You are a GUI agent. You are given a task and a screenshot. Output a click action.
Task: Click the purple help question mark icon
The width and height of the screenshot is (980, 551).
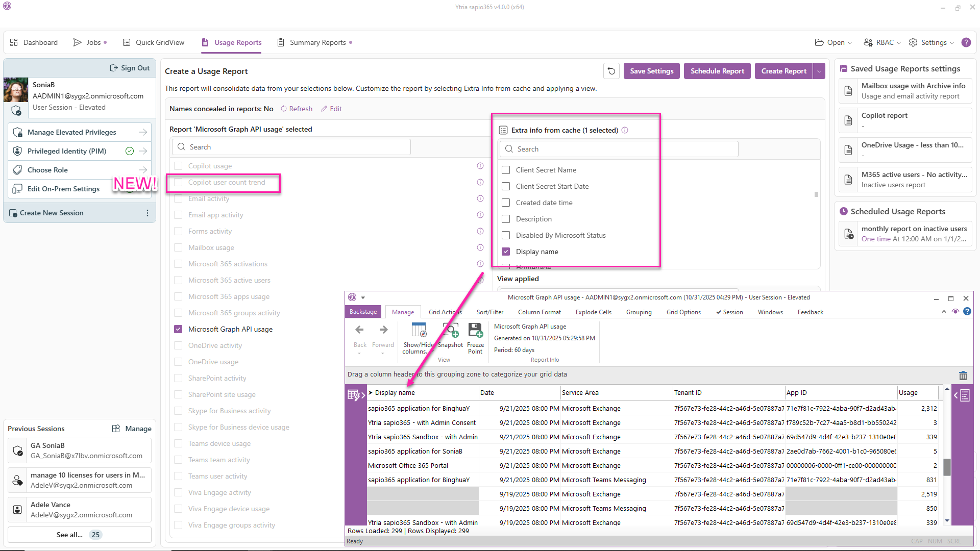(x=966, y=42)
